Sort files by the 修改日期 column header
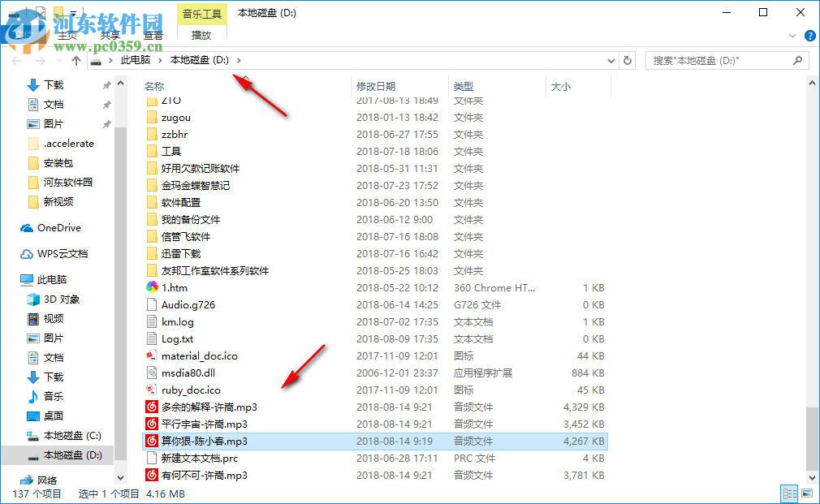The image size is (820, 504). pyautogui.click(x=378, y=84)
